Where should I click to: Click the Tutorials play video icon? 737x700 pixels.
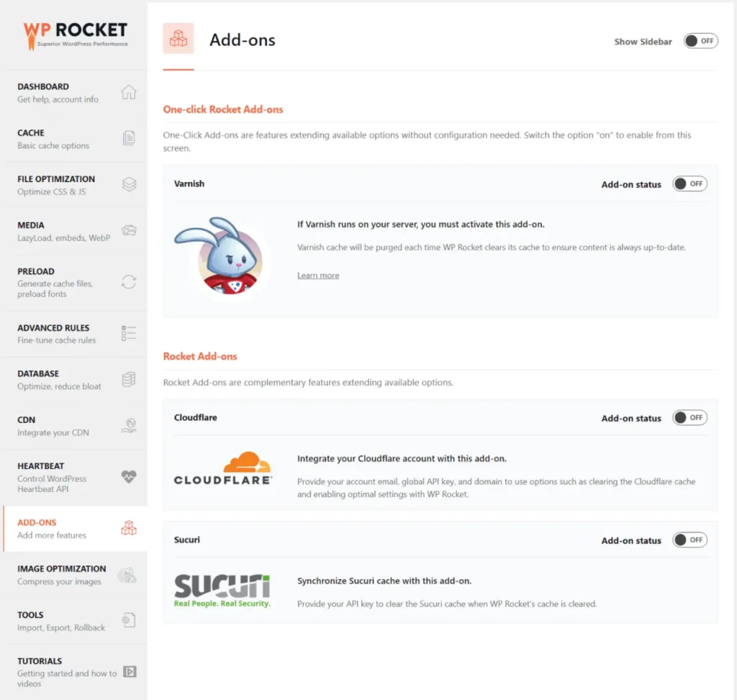[130, 672]
